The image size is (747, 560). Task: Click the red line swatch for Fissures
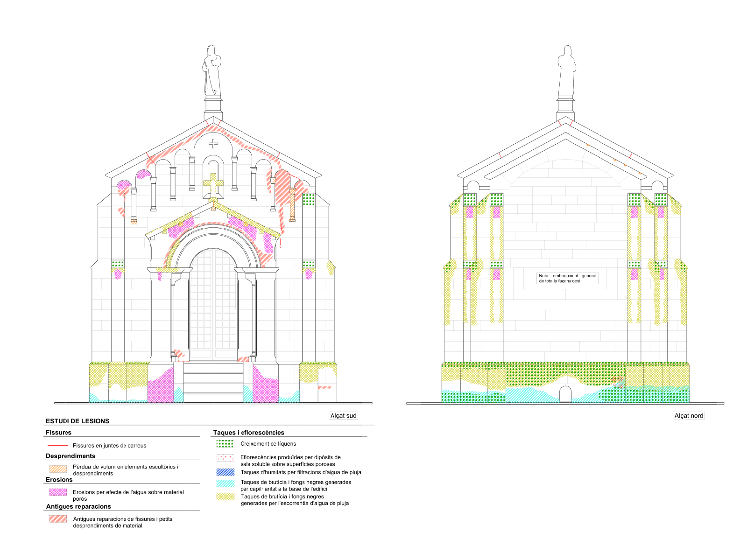point(58,446)
